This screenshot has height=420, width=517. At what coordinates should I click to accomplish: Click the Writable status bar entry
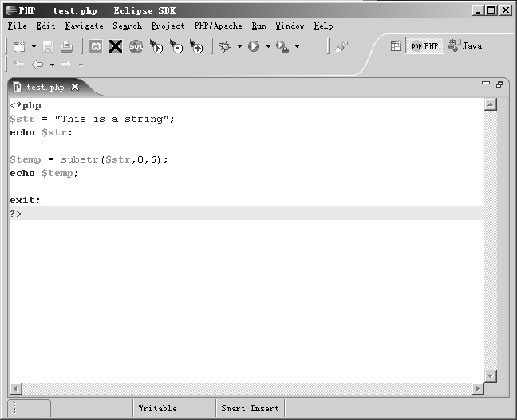tap(158, 408)
